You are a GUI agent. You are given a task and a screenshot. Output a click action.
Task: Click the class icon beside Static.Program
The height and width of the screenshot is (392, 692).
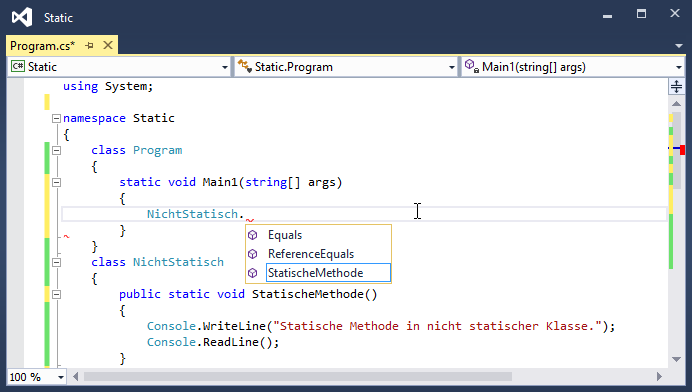point(244,67)
